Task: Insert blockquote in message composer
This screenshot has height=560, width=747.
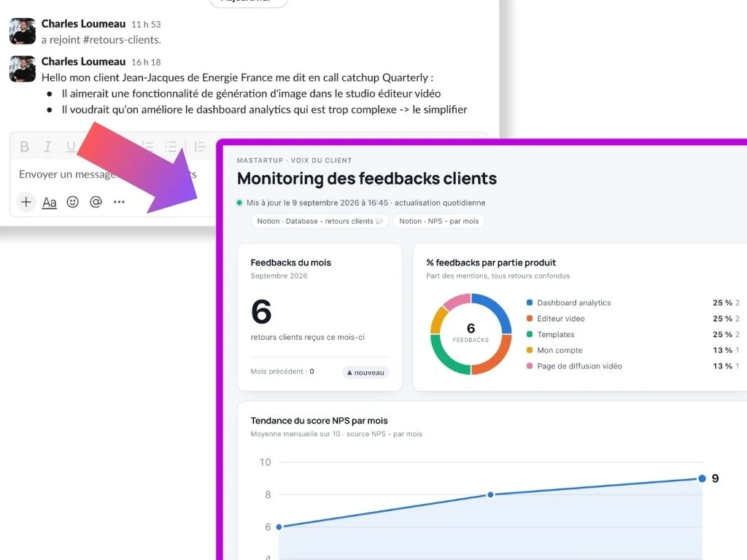Action: (200, 147)
